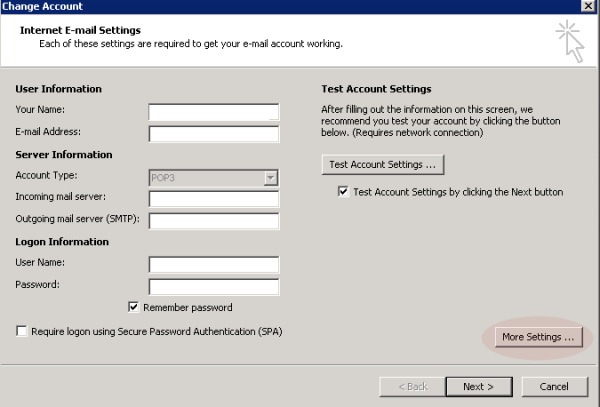Viewport: 600px width, 407px height.
Task: Toggle the Remember password checkbox
Action: coord(134,307)
